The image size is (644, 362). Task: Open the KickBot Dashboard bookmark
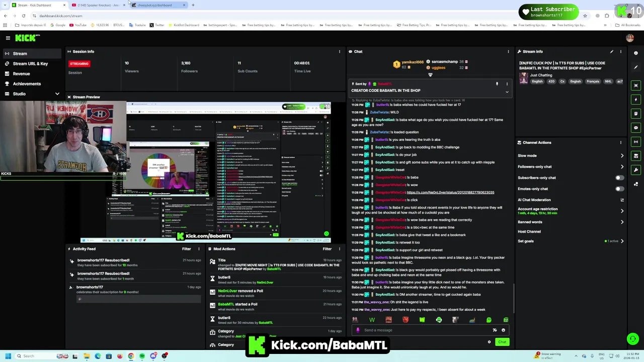point(183,25)
